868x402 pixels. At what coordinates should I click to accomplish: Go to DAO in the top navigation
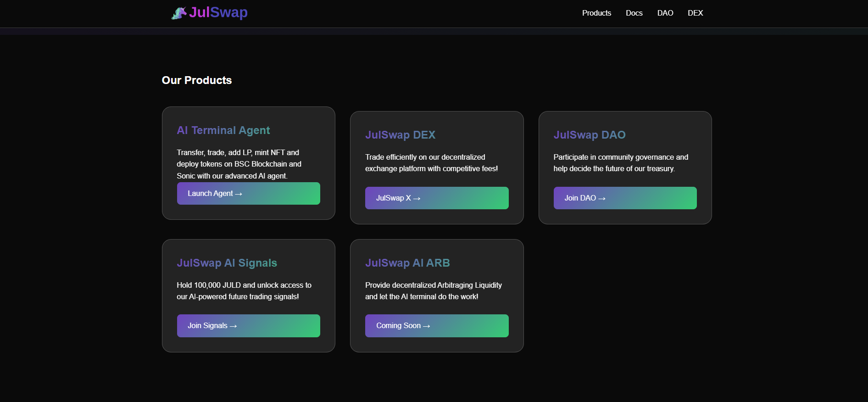(665, 13)
